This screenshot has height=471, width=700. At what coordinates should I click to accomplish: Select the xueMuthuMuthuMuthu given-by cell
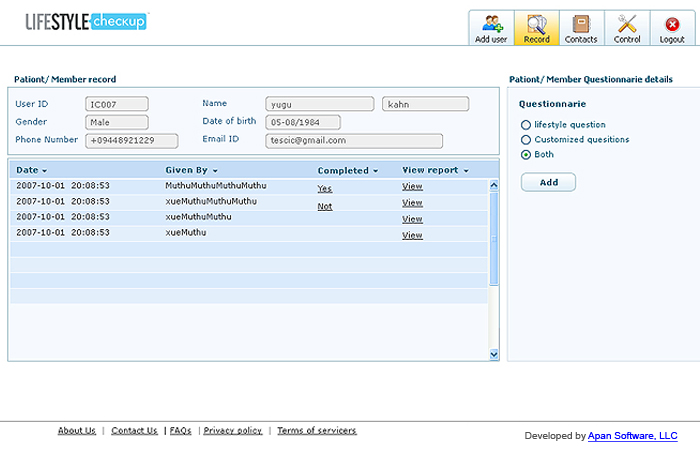coord(211,201)
